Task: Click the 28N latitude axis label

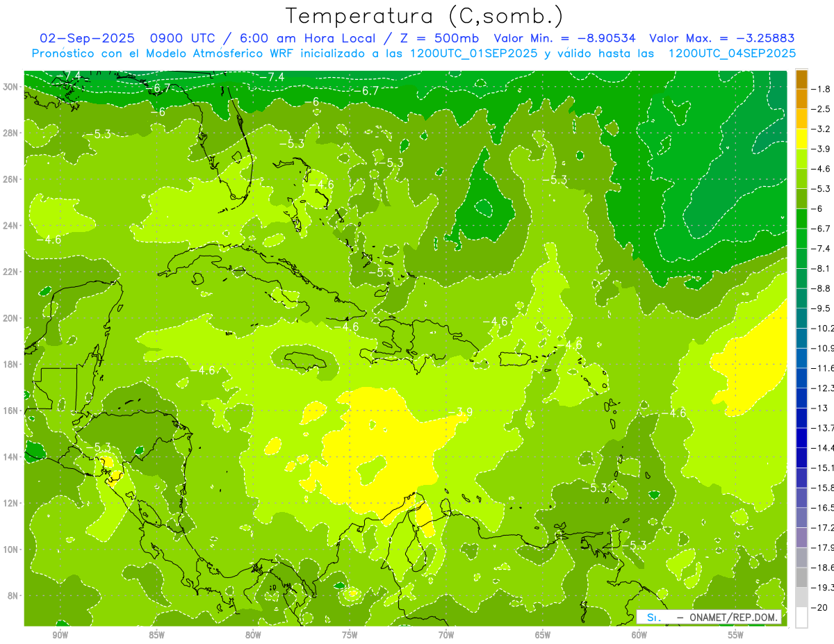Action: pyautogui.click(x=11, y=133)
